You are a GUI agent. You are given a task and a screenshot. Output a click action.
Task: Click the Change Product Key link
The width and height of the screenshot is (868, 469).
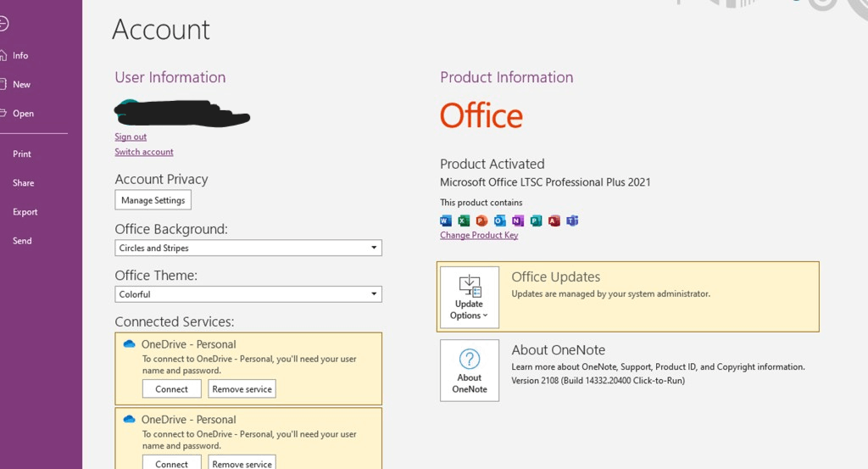tap(479, 235)
